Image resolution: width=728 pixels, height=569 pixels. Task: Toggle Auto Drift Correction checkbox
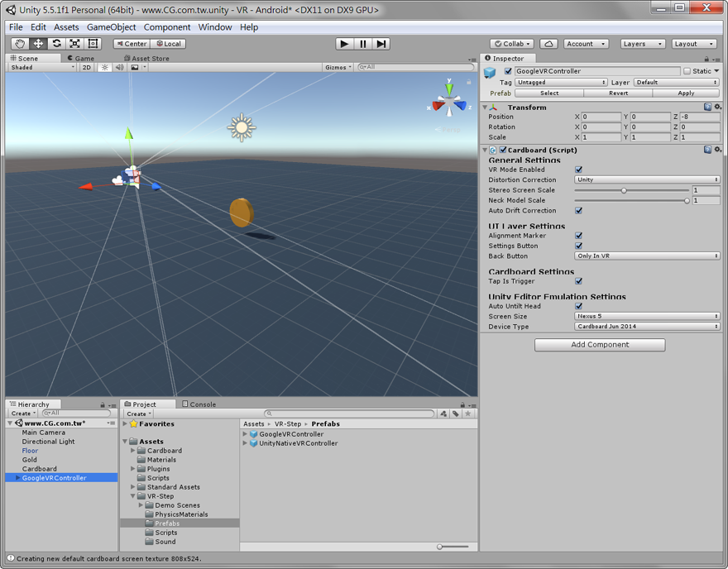click(x=578, y=210)
